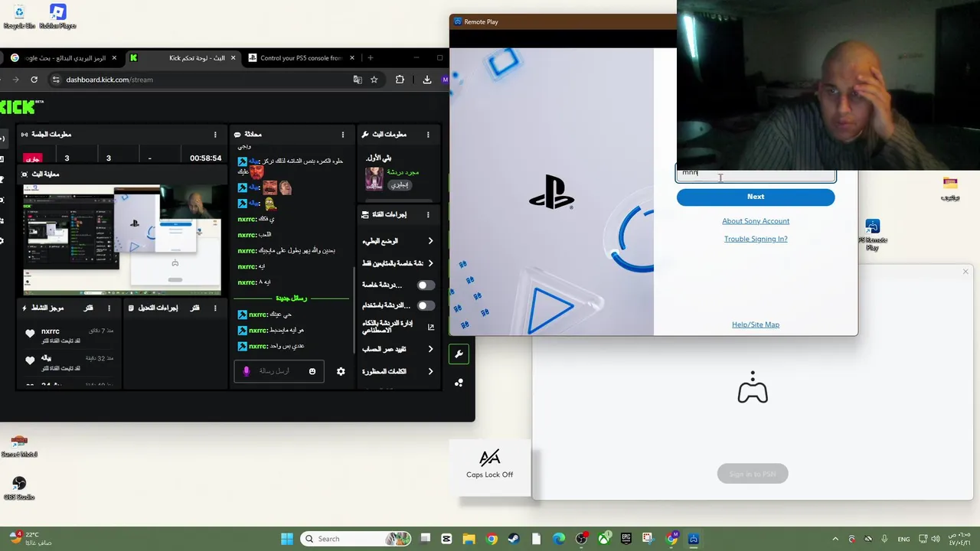Open Microsoft Edge from taskbar
The width and height of the screenshot is (980, 551).
coord(559,539)
